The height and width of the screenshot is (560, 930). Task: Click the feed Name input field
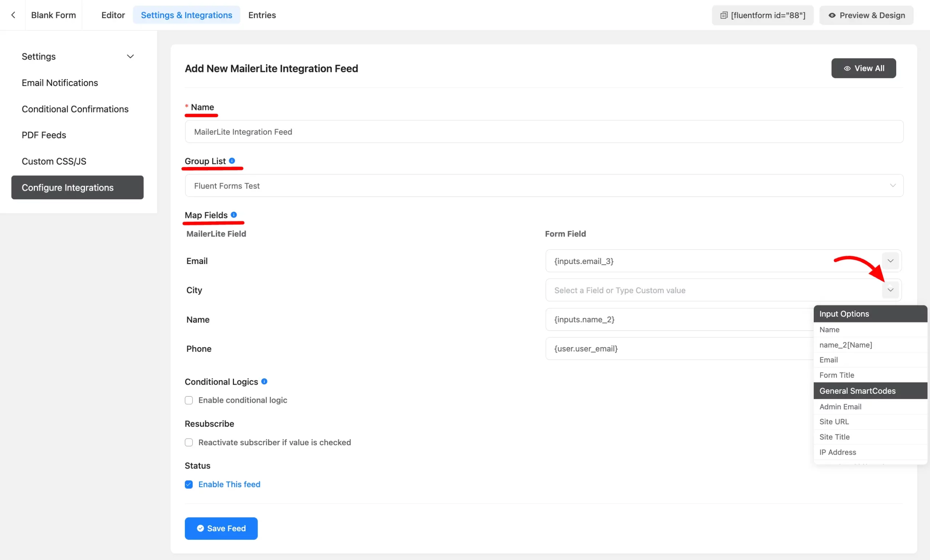pos(543,132)
